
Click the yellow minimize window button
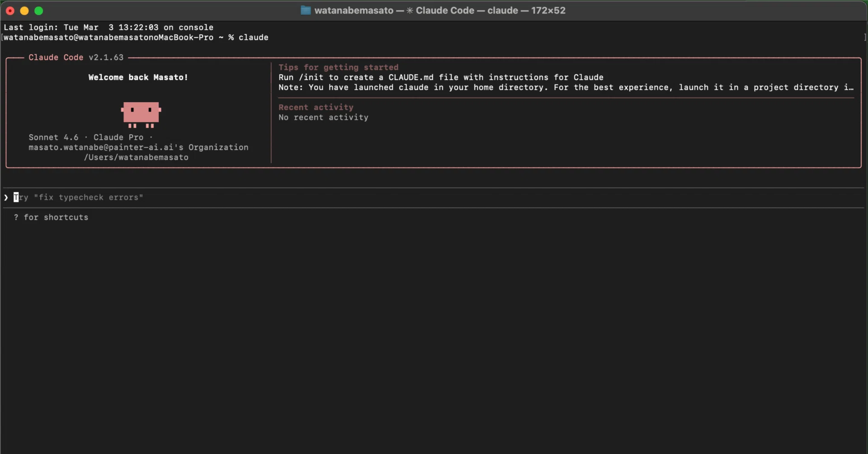(24, 10)
